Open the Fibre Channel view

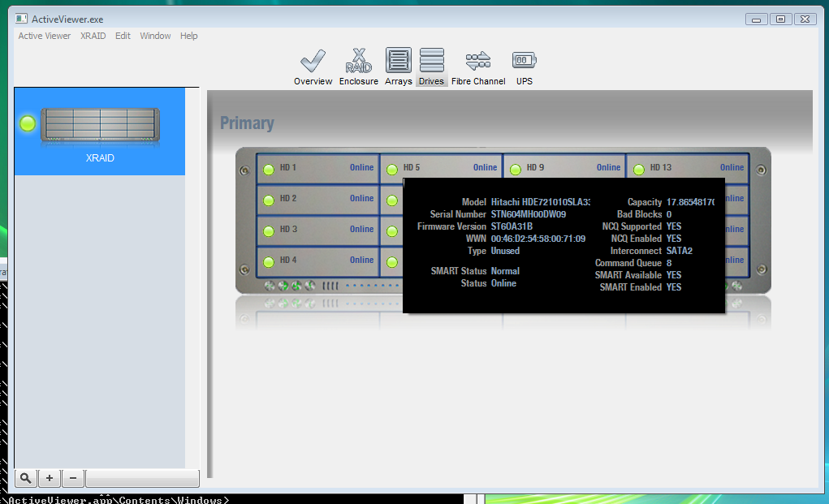pyautogui.click(x=478, y=62)
